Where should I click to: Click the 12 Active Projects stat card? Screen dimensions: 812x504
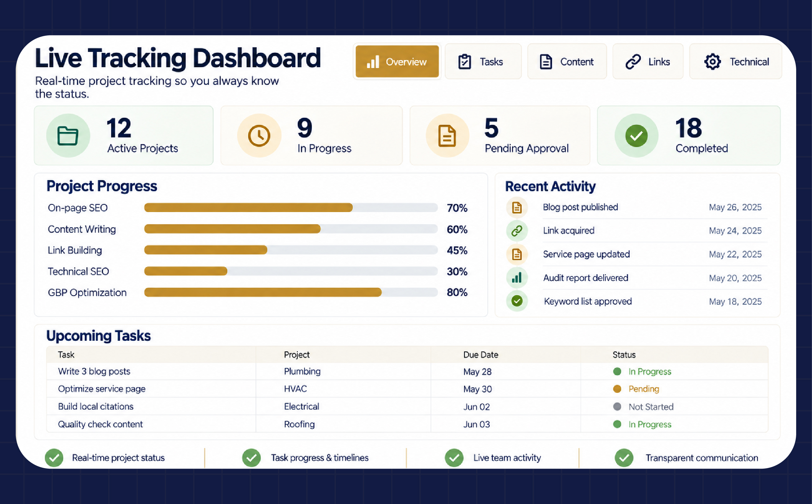[124, 135]
